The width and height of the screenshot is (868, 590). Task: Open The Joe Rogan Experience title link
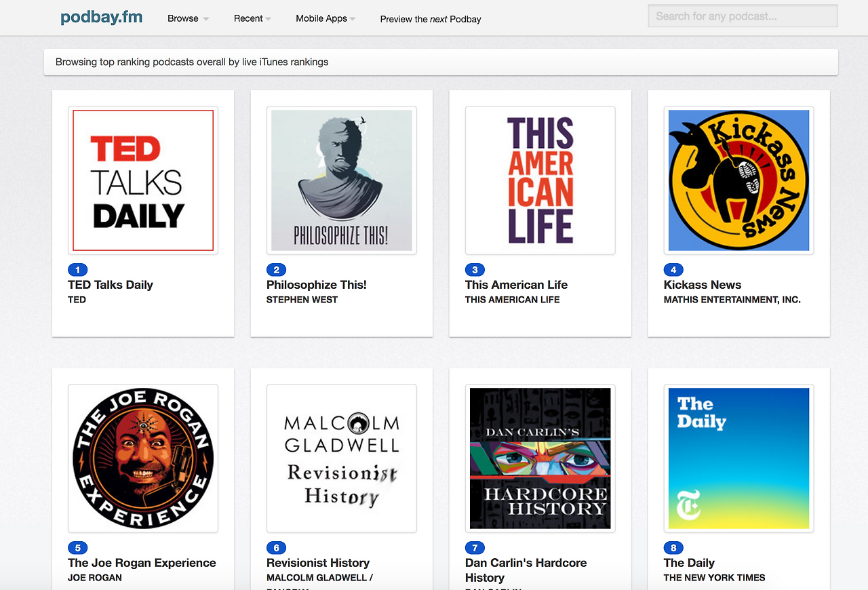(142, 563)
